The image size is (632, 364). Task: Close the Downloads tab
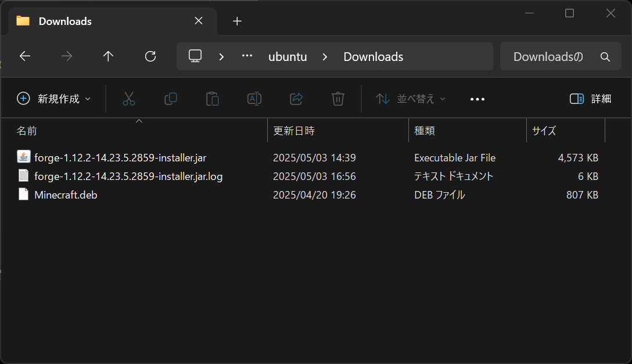(x=198, y=20)
